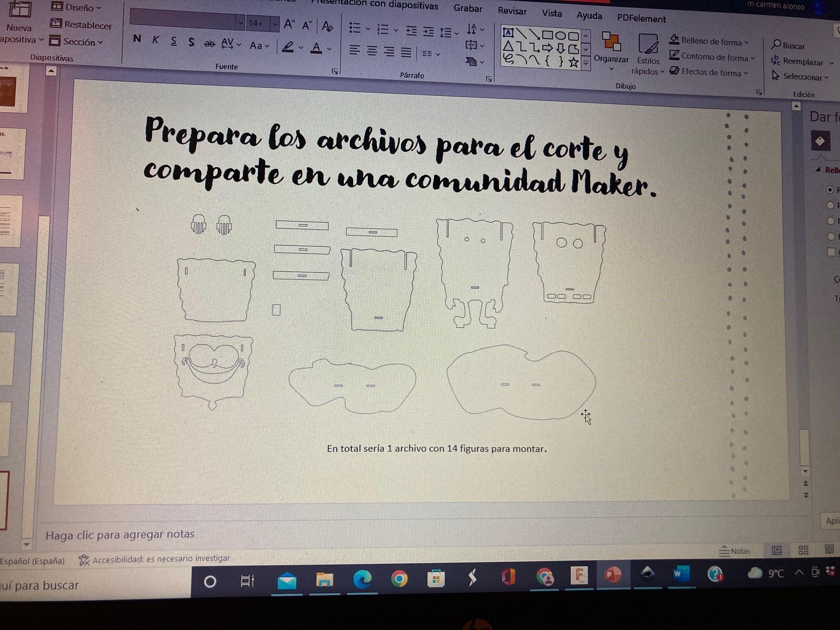Select the second fill radio button in format pane

(830, 205)
